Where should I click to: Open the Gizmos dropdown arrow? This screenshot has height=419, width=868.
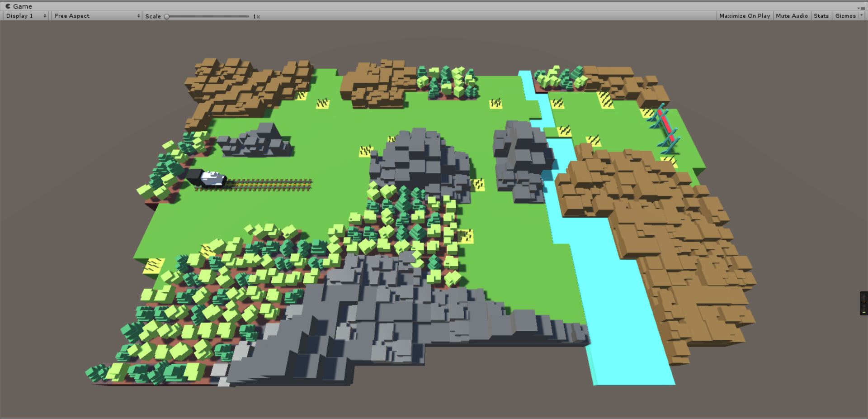tap(861, 16)
